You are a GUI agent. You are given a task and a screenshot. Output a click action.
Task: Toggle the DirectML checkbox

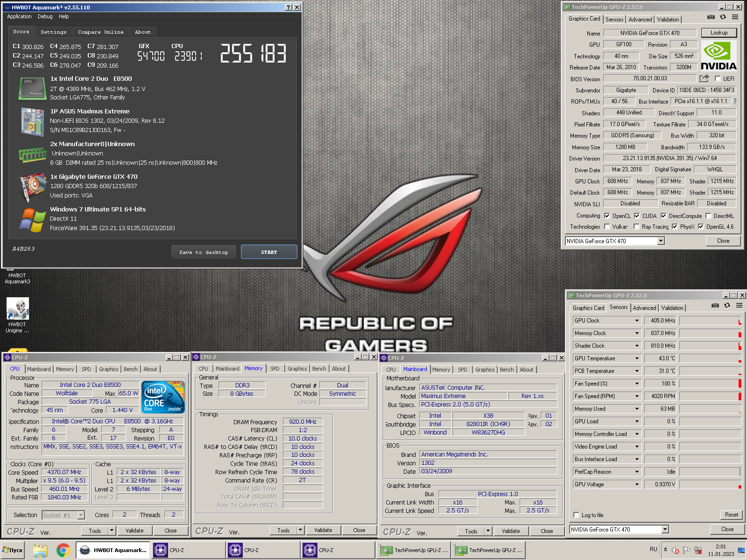click(x=708, y=216)
